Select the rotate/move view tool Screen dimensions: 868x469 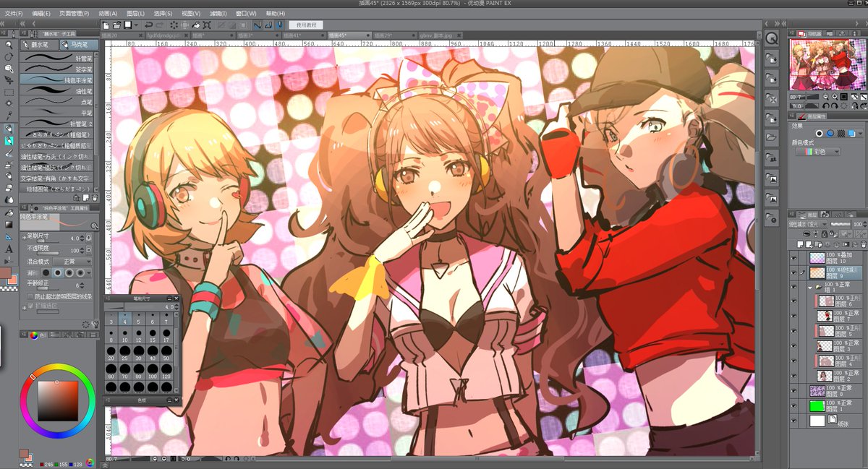point(9,56)
